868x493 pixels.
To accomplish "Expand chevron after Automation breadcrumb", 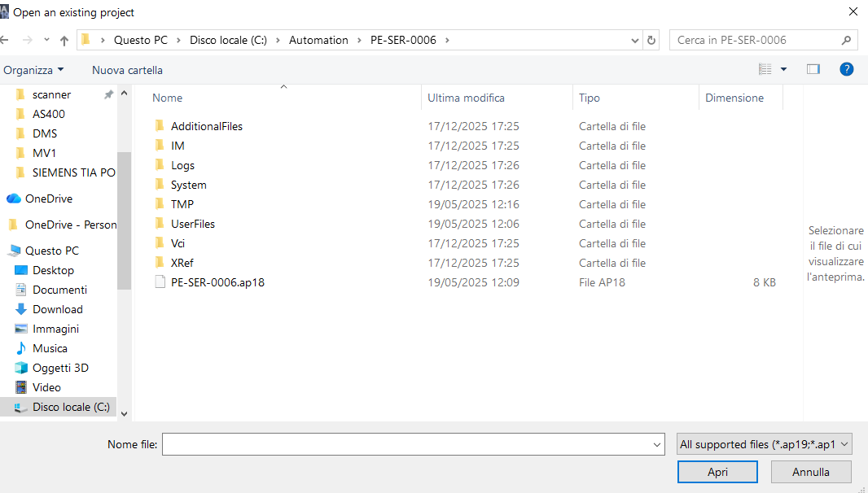I will (359, 40).
